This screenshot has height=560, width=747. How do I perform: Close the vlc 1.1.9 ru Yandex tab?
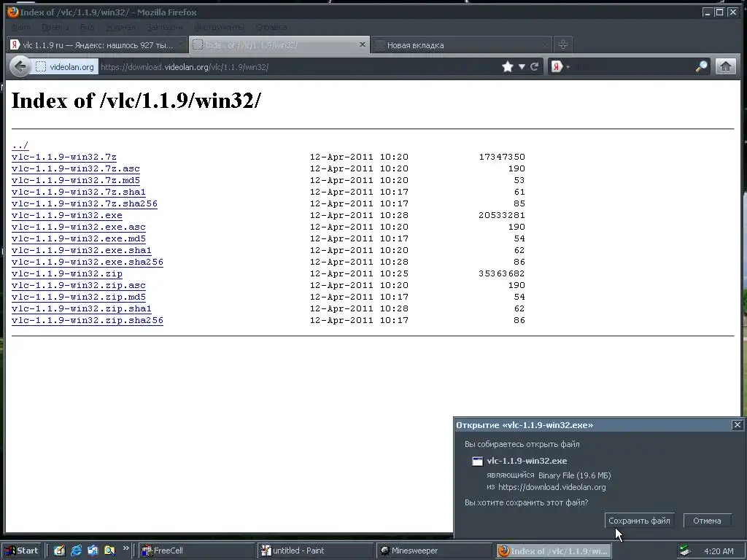click(x=180, y=44)
